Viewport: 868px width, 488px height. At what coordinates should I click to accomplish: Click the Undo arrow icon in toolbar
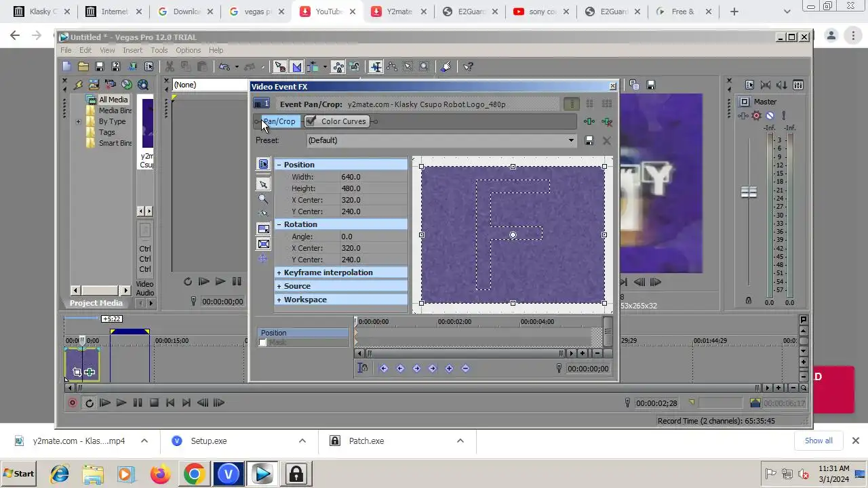point(224,66)
